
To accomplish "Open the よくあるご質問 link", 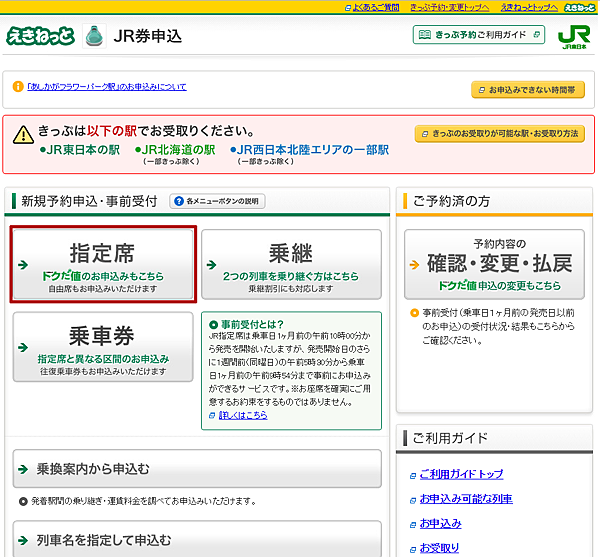I will [x=376, y=7].
